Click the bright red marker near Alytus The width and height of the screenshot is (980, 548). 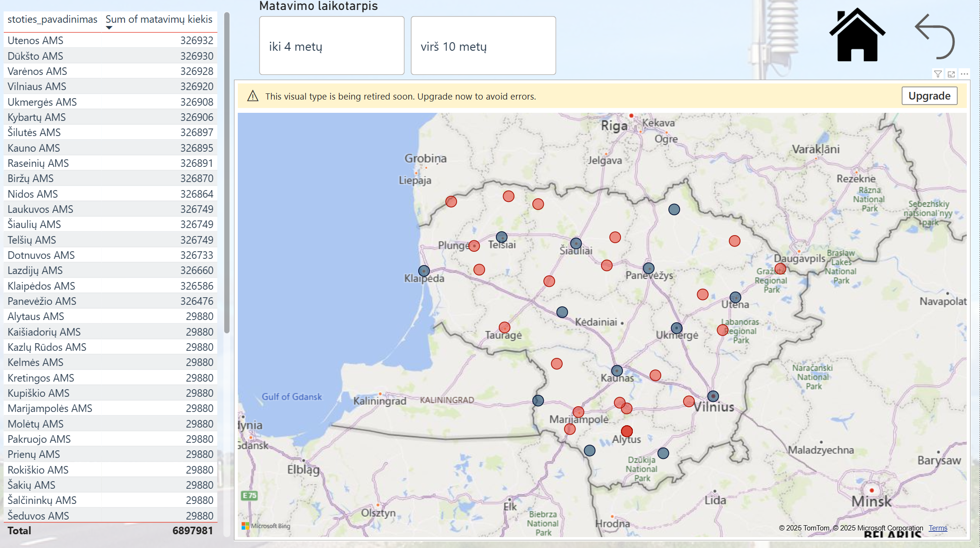(x=627, y=431)
